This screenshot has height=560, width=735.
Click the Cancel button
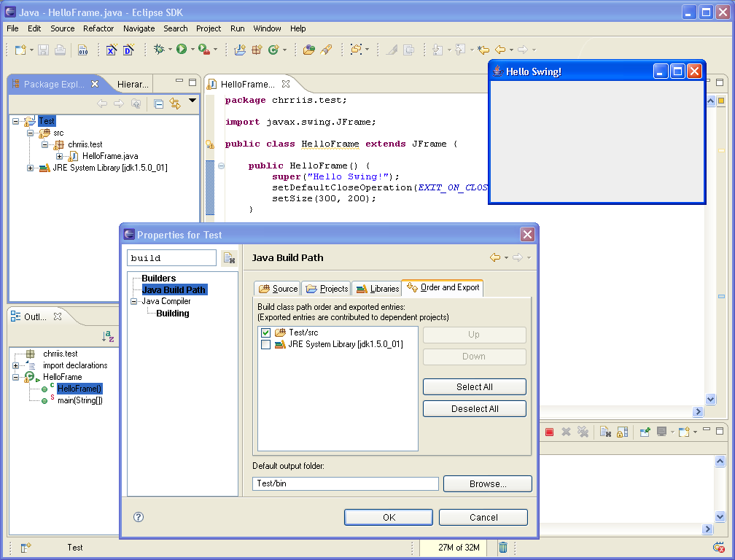[x=483, y=518]
